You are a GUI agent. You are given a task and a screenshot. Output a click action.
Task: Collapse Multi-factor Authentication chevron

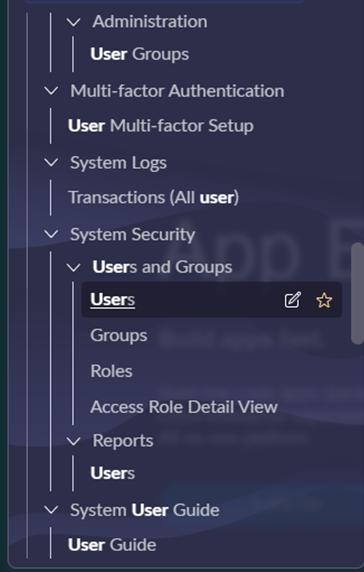tap(51, 91)
